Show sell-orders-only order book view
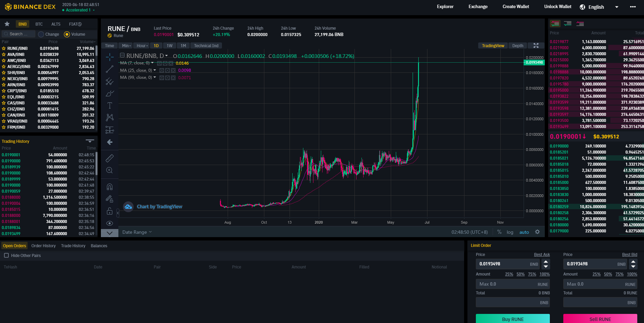This screenshot has height=323, width=644. point(580,24)
